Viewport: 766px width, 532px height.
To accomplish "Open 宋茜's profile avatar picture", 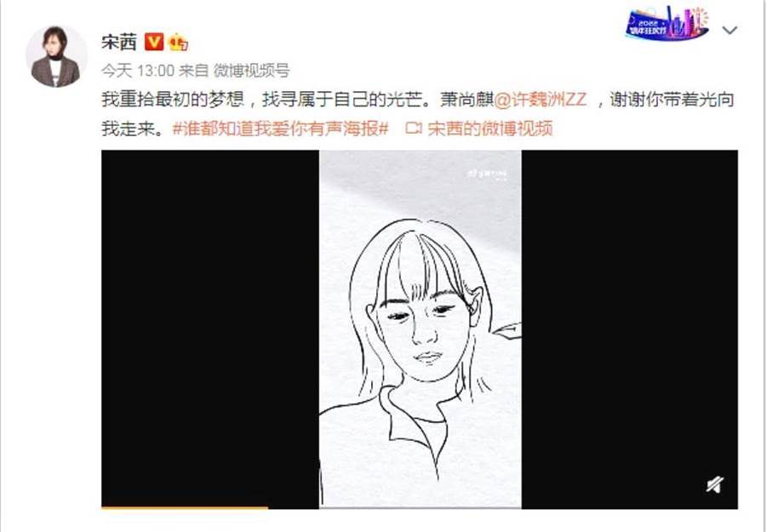I will (56, 57).
